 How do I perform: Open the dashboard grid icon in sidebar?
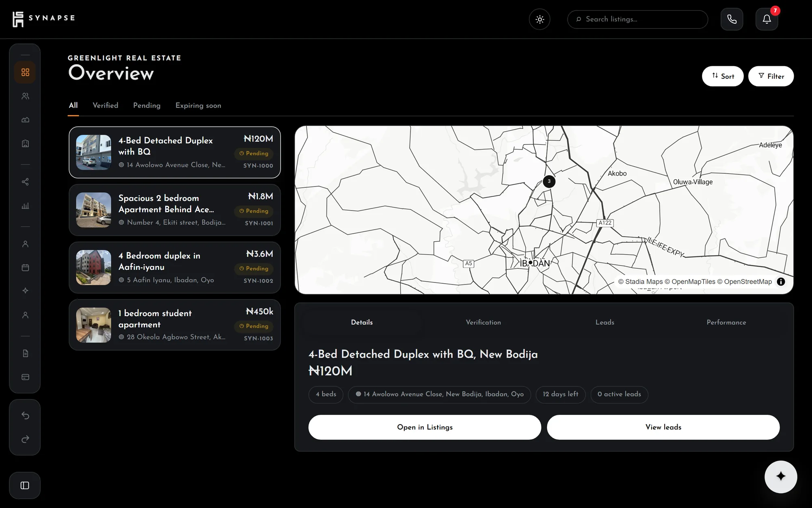25,72
